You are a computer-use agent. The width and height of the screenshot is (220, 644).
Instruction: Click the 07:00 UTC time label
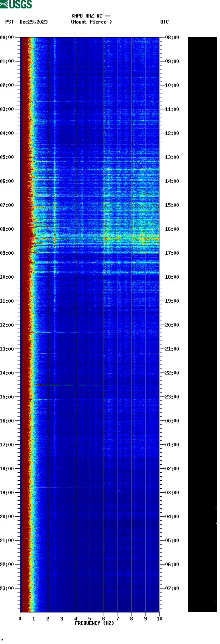(x=172, y=589)
